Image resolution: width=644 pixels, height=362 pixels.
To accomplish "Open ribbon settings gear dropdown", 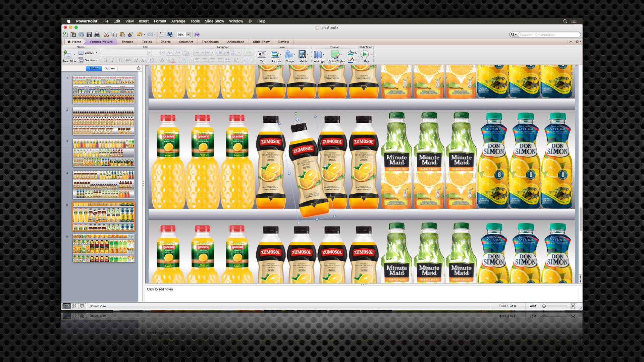I will point(578,42).
